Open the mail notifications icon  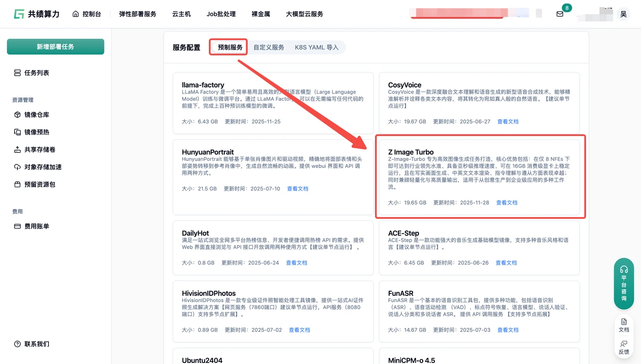pyautogui.click(x=560, y=14)
